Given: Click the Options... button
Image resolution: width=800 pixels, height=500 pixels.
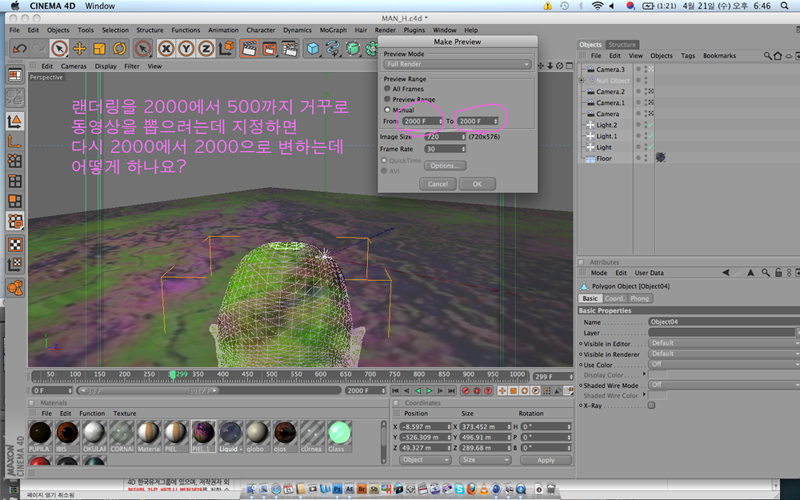Looking at the screenshot, I should (x=444, y=166).
